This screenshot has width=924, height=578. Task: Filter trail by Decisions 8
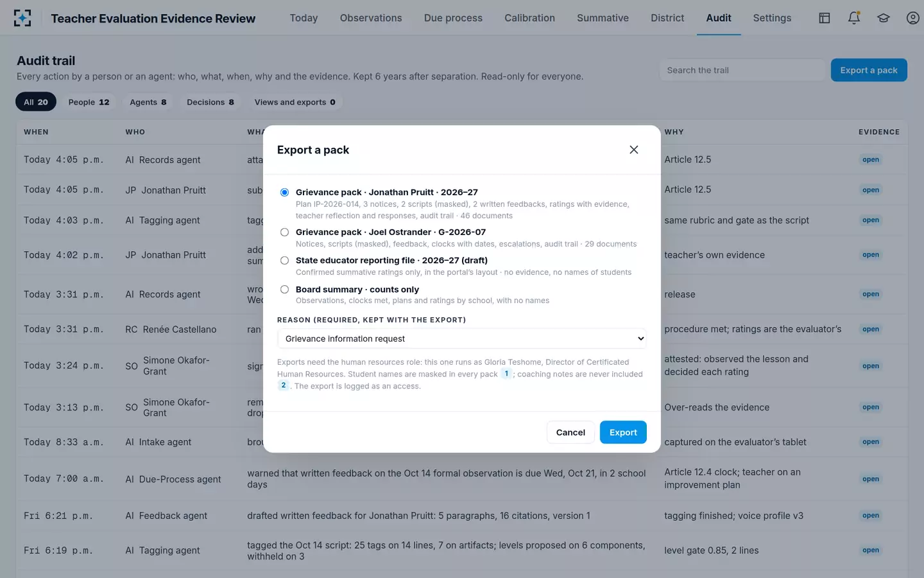210,102
